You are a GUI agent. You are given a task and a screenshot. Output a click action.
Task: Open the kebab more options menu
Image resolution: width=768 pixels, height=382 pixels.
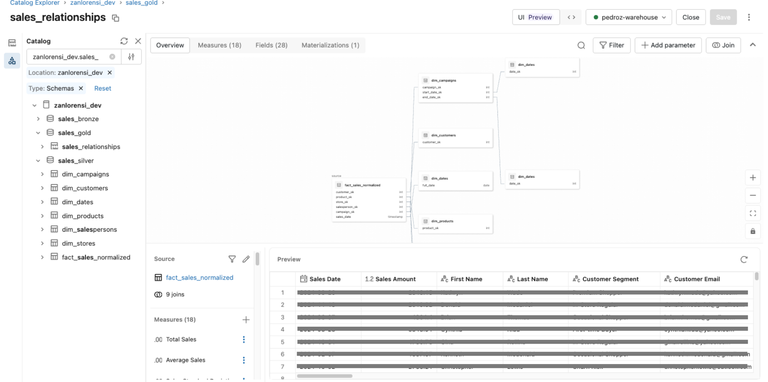point(749,17)
